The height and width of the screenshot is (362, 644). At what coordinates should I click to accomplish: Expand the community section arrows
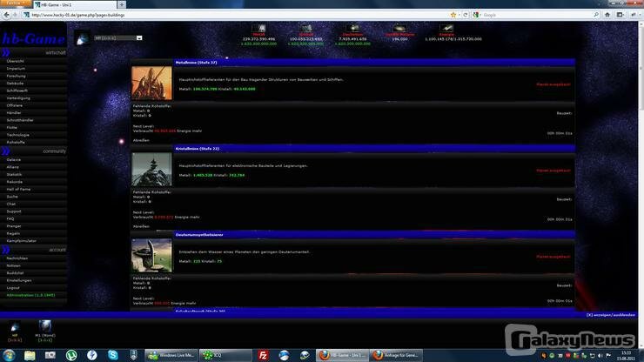[x=6, y=151]
